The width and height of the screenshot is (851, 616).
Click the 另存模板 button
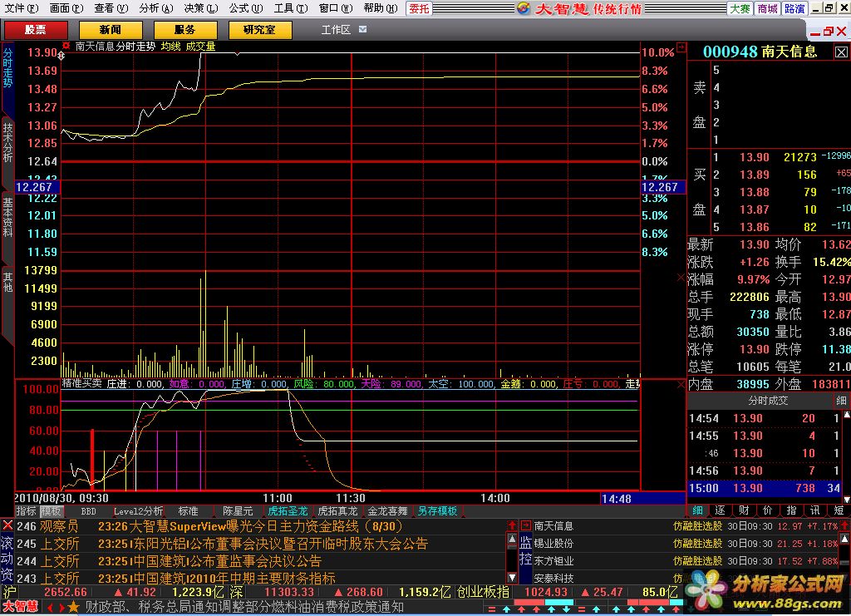pyautogui.click(x=437, y=511)
